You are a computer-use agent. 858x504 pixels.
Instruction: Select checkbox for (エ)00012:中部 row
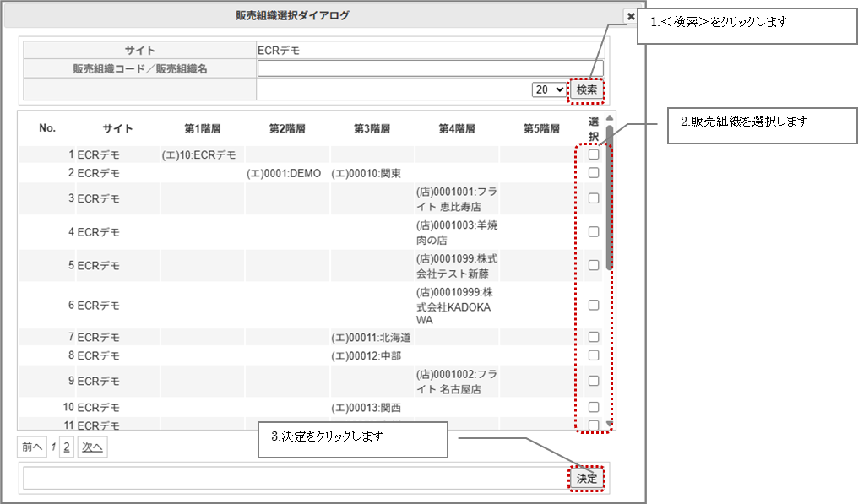(x=594, y=355)
